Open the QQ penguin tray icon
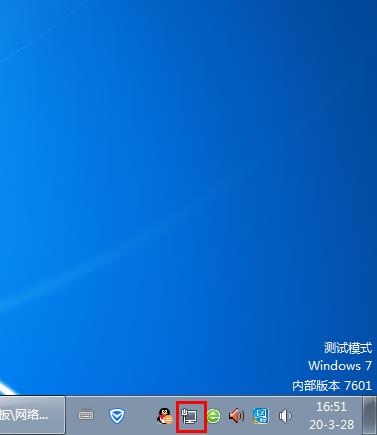Viewport: 377px width, 435px height. [164, 416]
